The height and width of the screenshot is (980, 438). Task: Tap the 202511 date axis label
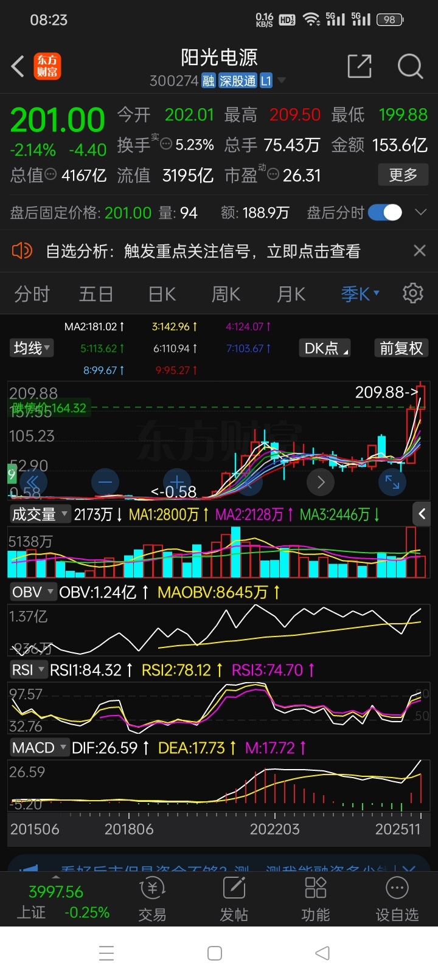point(398,829)
